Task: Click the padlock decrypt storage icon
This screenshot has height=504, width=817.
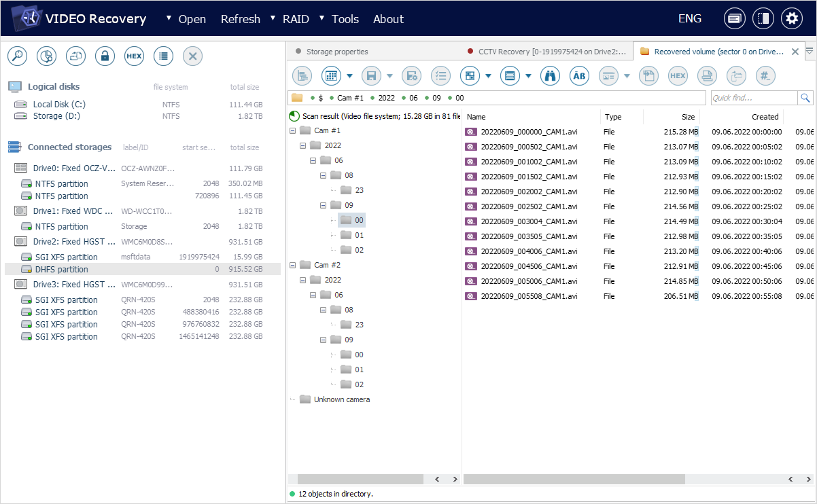Action: coord(105,56)
